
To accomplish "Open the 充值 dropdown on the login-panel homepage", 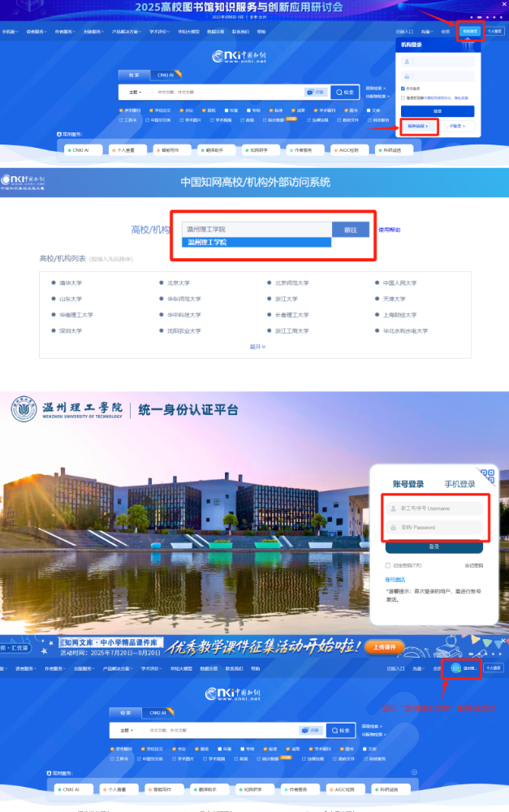I will (427, 32).
